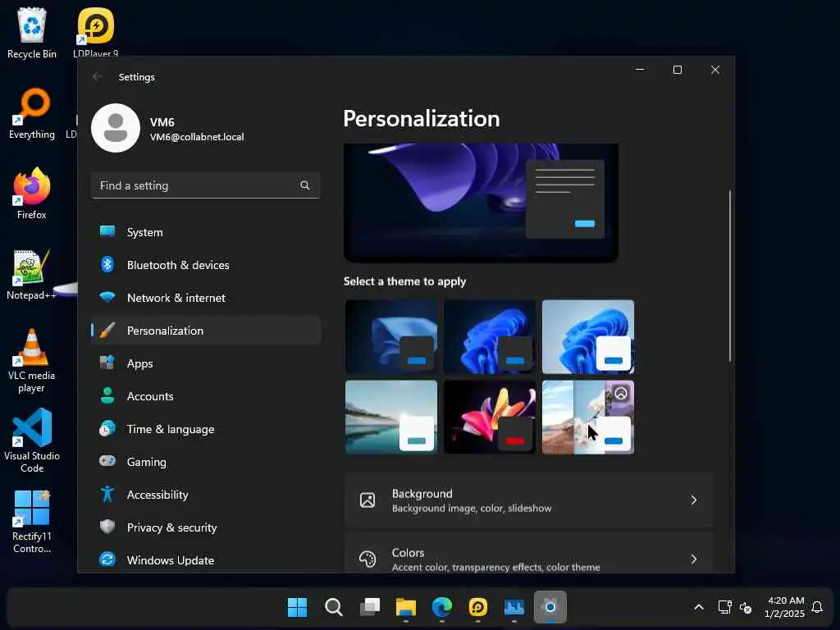
Task: Expand Background with its chevron arrow
Action: coord(694,500)
